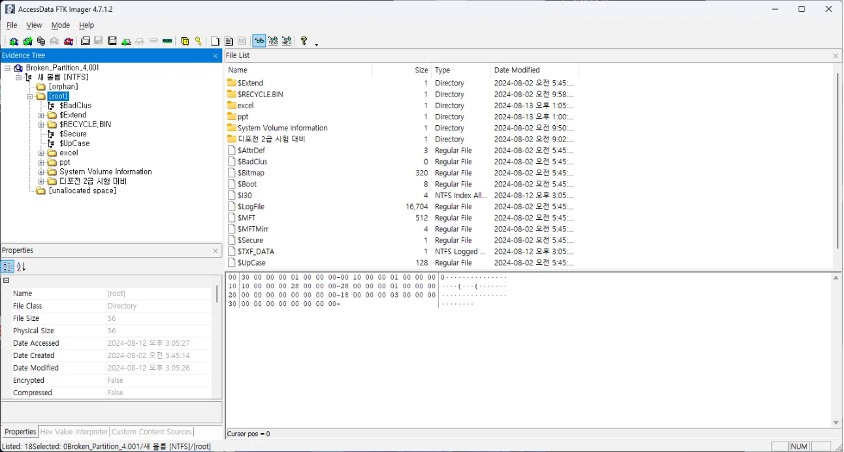Switch preview to hex view mode

(287, 41)
